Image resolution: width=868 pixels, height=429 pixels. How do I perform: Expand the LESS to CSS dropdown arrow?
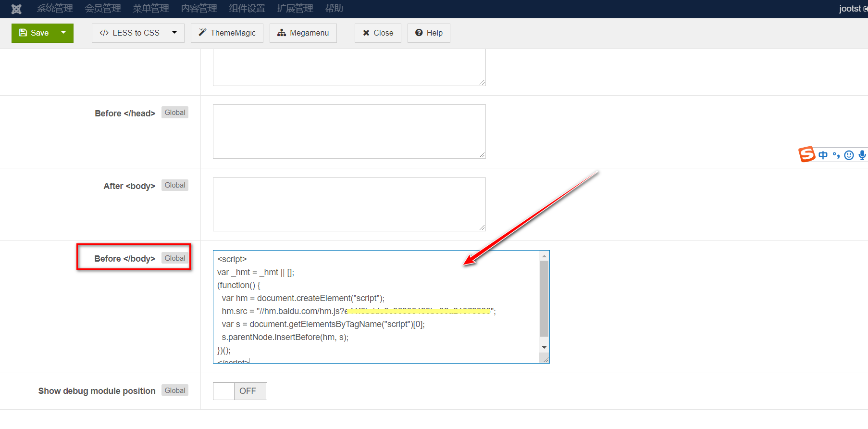click(175, 33)
